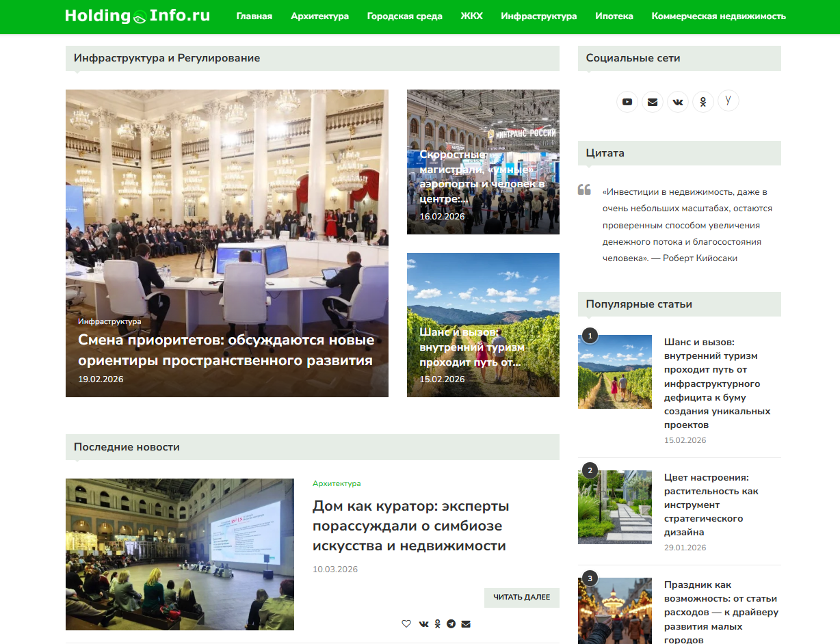Open "Скоростные магистрали" featured article title

click(482, 176)
